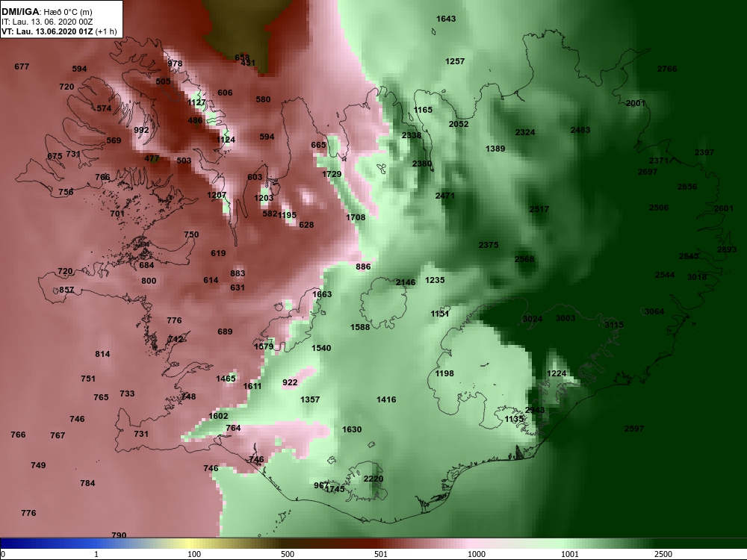Click the map value '978'
This screenshot has height=560, width=747.
point(175,63)
